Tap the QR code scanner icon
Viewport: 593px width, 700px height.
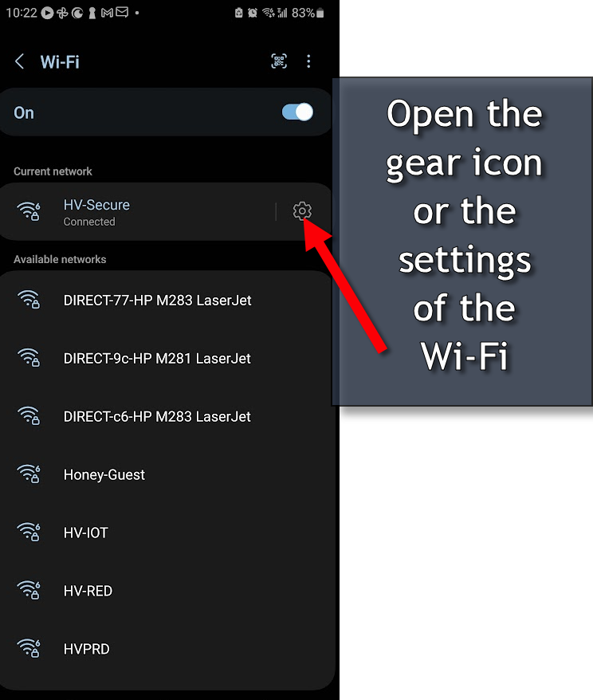coord(279,61)
